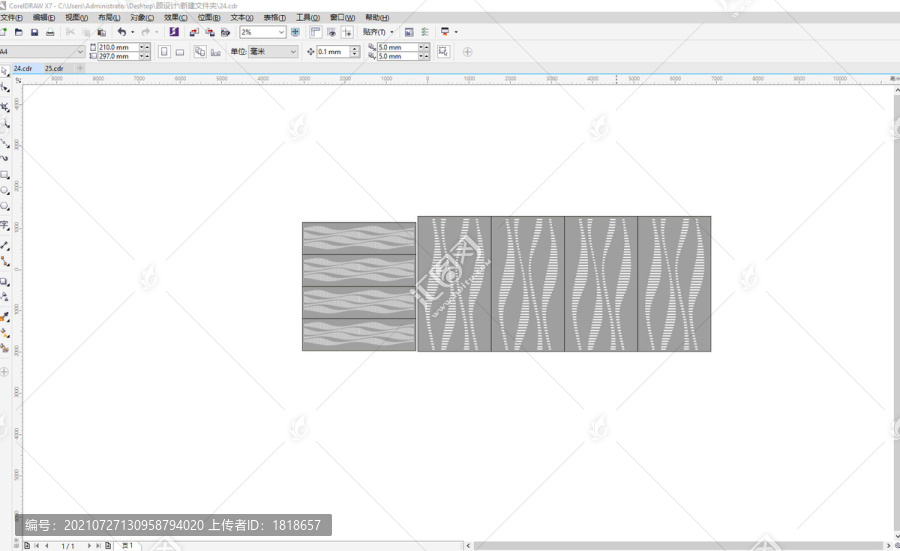Set page to portrait orientation
The height and width of the screenshot is (551, 900).
pyautogui.click(x=164, y=52)
